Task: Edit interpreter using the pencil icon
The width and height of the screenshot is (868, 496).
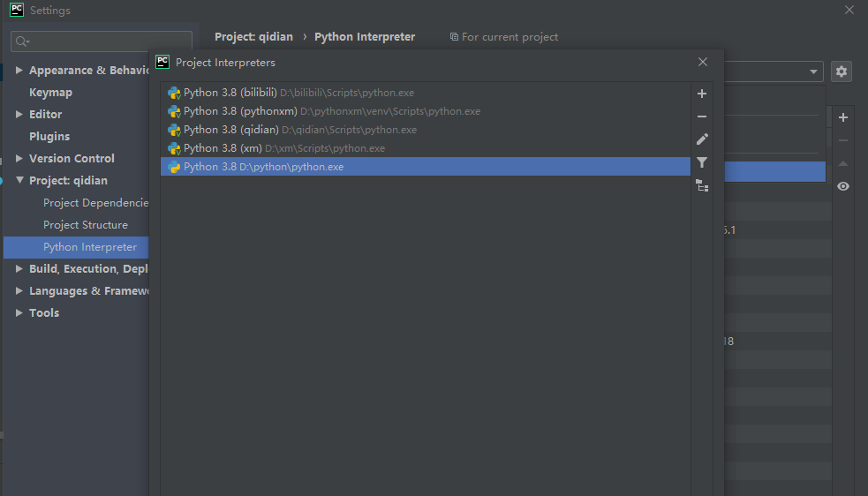Action: click(x=702, y=139)
